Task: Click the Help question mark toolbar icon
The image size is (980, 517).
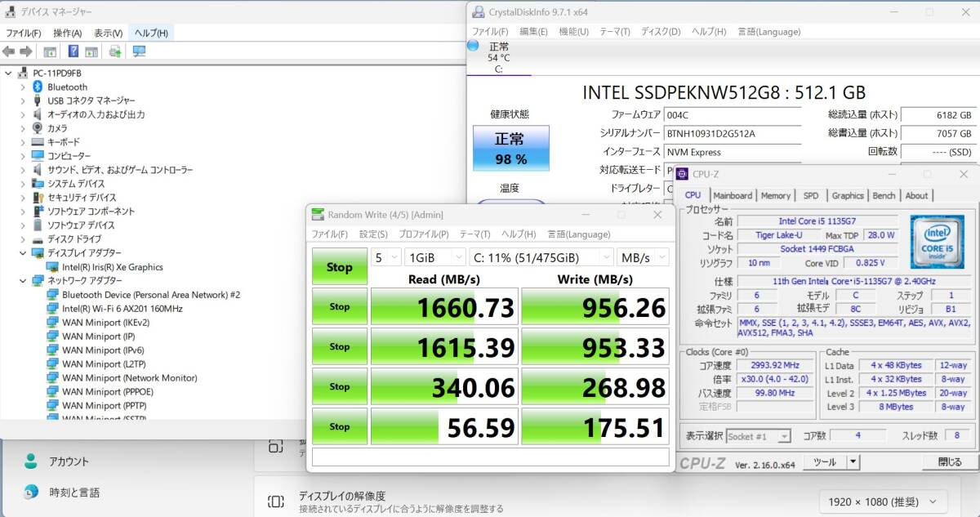Action: (73, 51)
